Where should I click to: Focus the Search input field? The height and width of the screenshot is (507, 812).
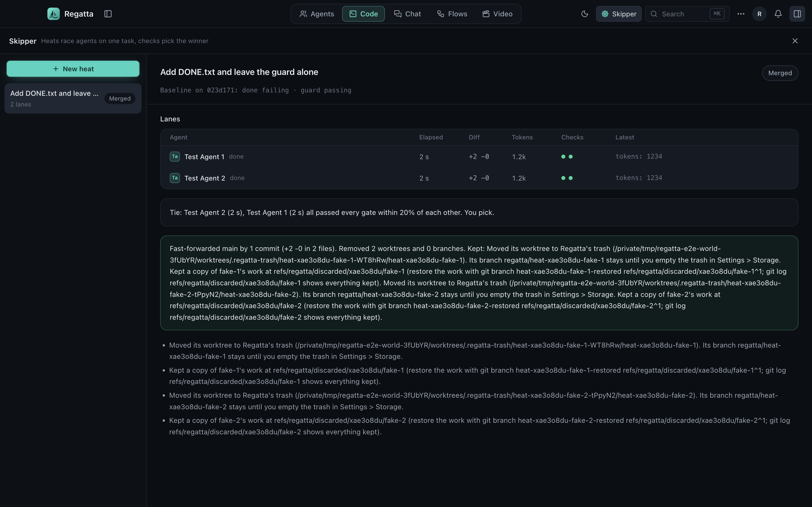click(x=687, y=14)
